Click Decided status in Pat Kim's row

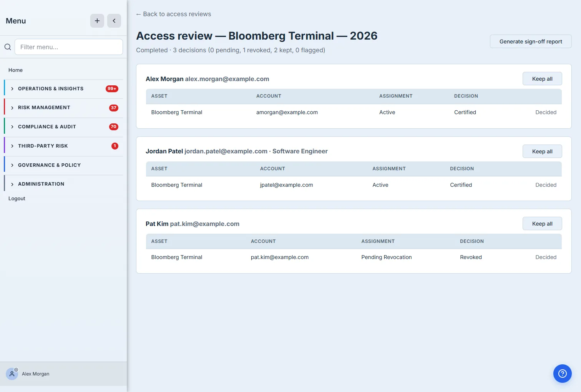click(x=546, y=257)
